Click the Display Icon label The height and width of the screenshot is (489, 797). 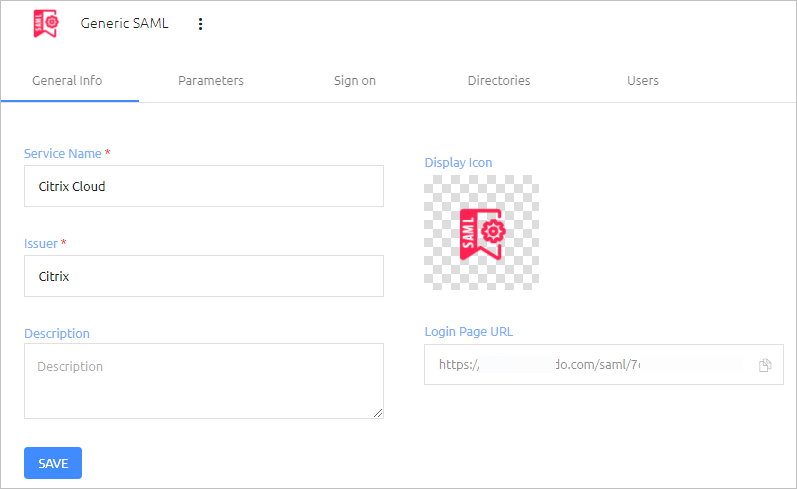[x=458, y=163]
